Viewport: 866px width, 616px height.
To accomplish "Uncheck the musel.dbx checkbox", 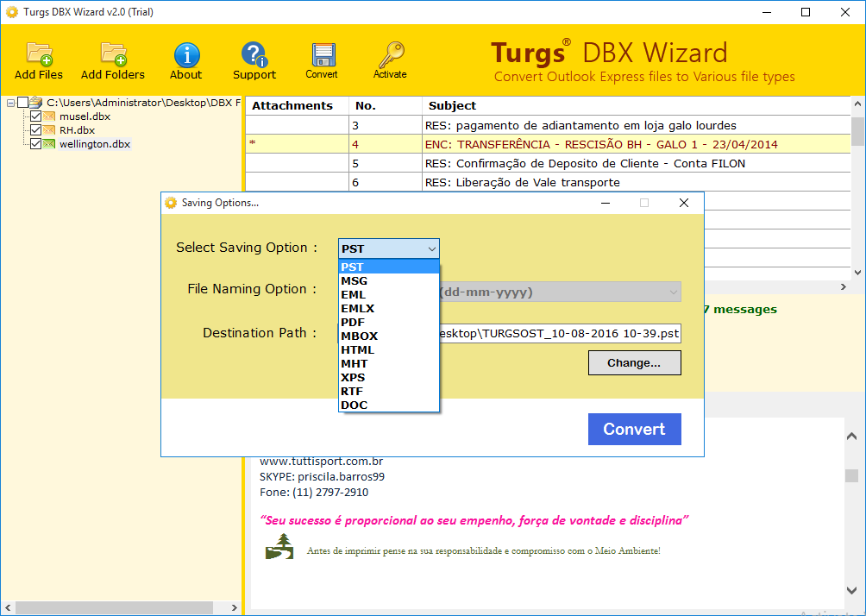I will (36, 116).
